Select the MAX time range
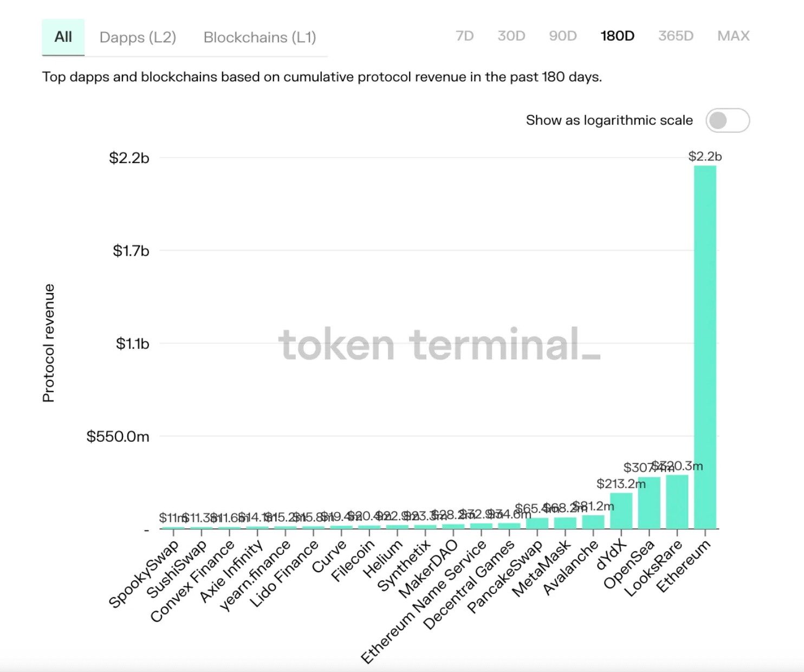 pos(734,36)
